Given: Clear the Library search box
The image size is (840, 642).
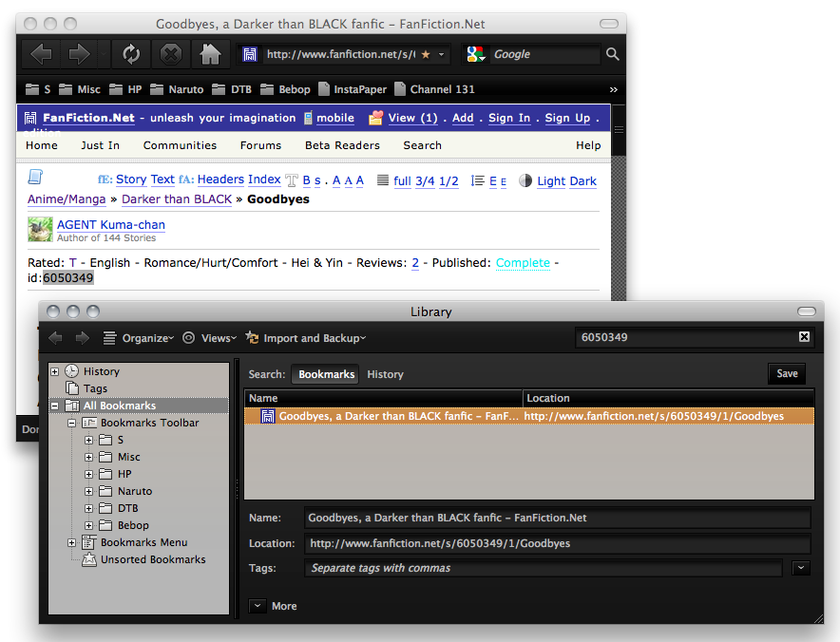Looking at the screenshot, I should click(x=804, y=337).
